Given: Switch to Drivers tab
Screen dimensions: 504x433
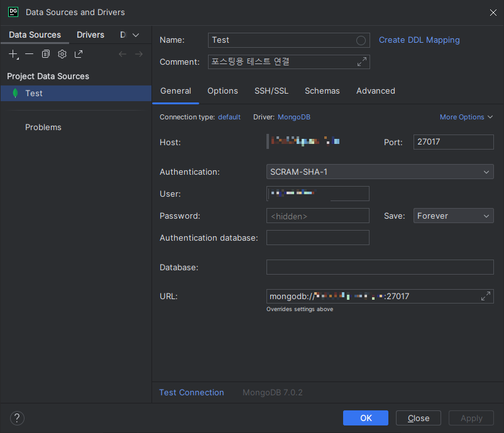Looking at the screenshot, I should pos(90,35).
